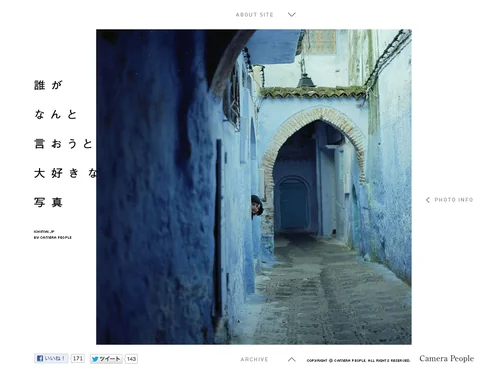
Task: Select the ARCHIVE label at the bottom
Action: click(254, 359)
